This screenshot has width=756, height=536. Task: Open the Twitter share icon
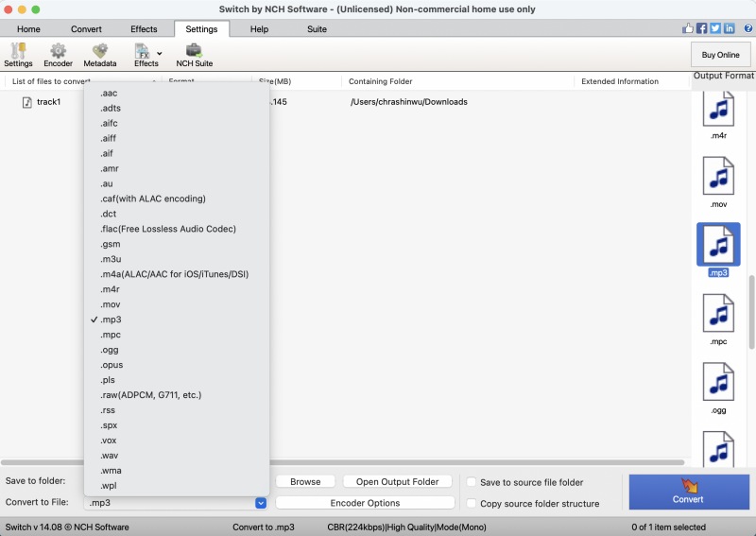point(715,28)
